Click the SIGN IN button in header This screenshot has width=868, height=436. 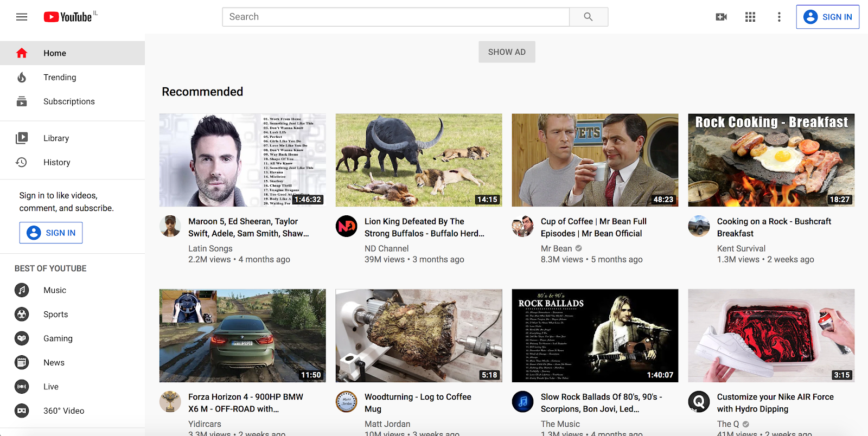[x=827, y=17]
